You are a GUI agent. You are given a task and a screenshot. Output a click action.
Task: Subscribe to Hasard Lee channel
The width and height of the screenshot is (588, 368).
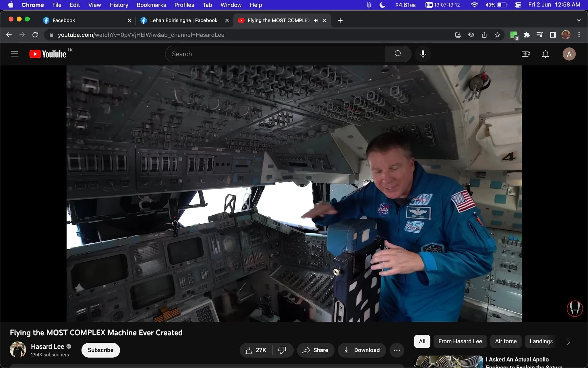[100, 350]
